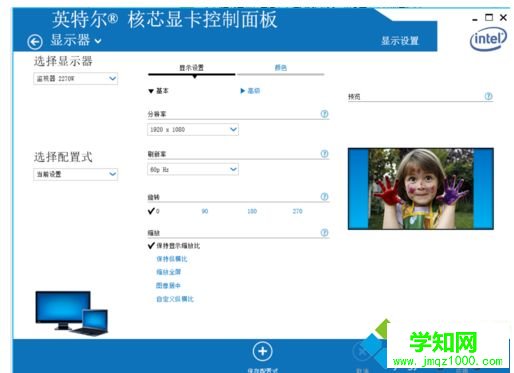Select 180 degree rotation
Viewport: 514px width, 373px height.
[252, 211]
